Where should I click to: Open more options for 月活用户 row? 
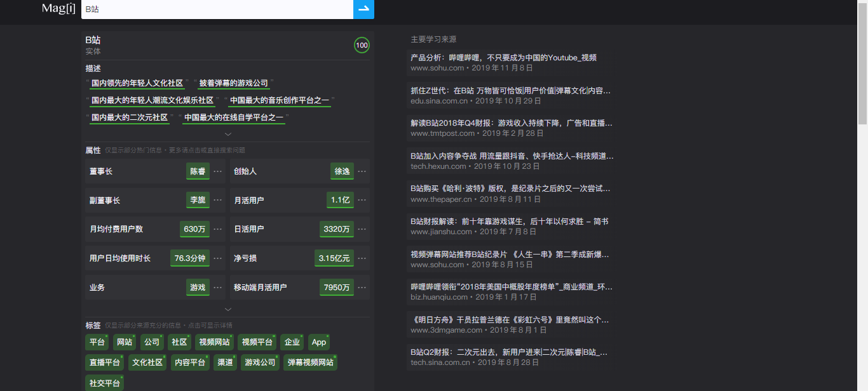pyautogui.click(x=362, y=200)
